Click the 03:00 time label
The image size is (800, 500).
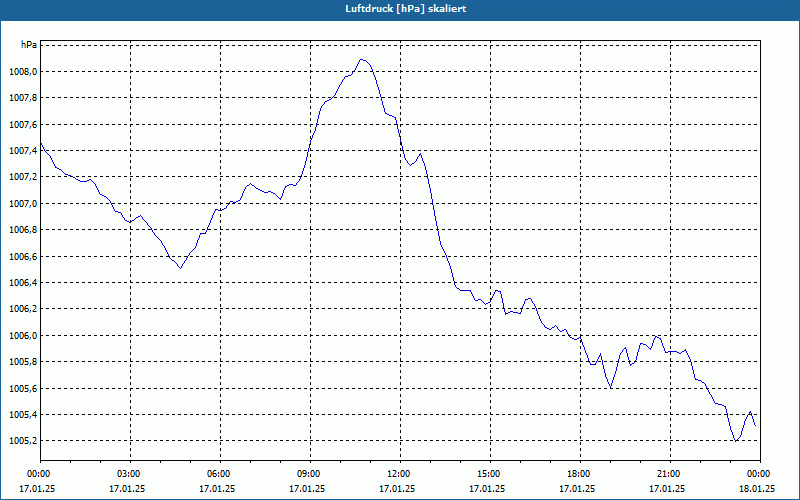[x=131, y=474]
